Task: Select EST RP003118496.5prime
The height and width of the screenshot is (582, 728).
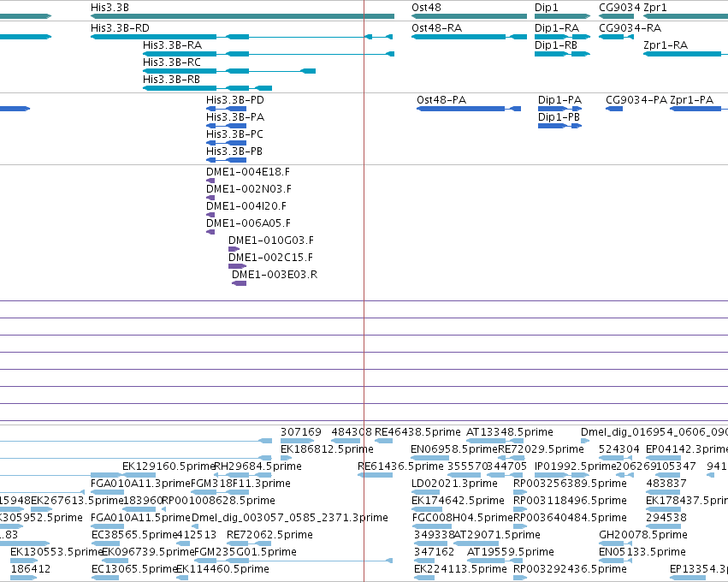Action: pyautogui.click(x=520, y=509)
